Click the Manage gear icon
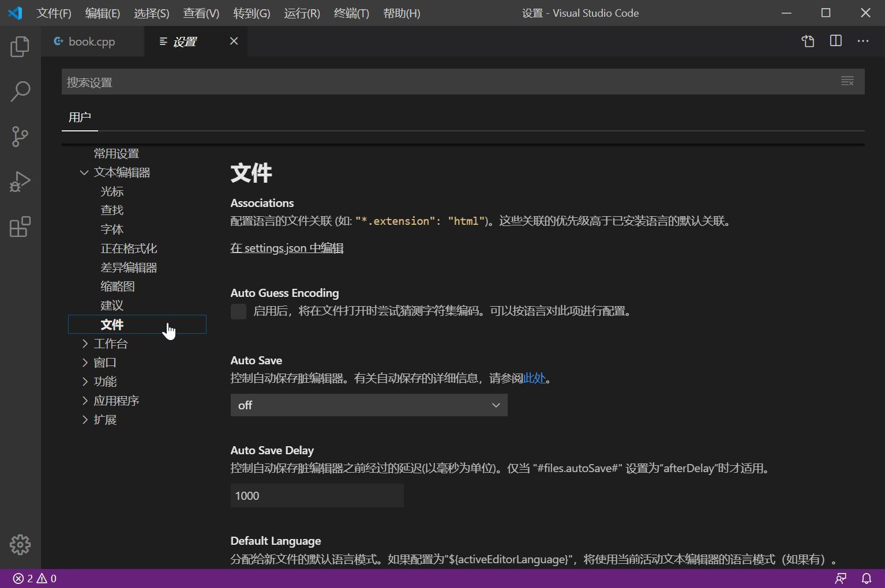885x588 pixels. (x=20, y=545)
